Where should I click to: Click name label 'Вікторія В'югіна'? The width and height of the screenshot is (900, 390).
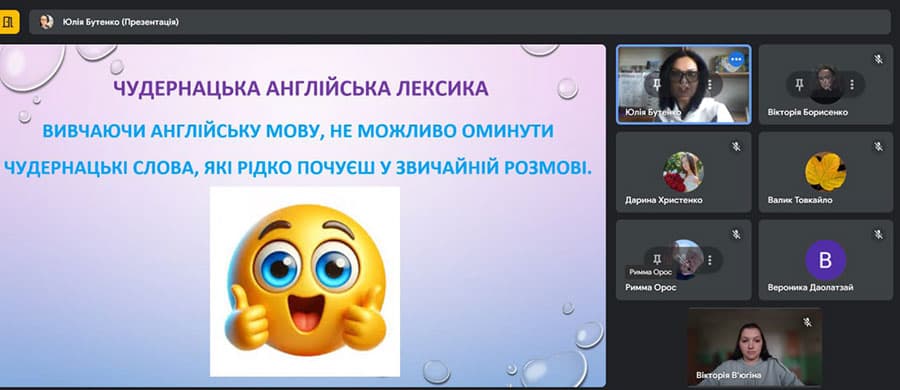click(x=728, y=375)
